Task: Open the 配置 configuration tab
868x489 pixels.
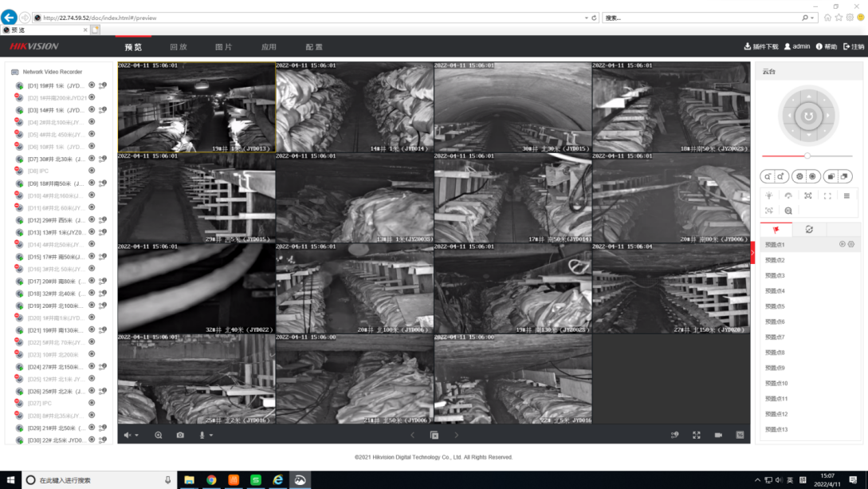Action: 314,47
